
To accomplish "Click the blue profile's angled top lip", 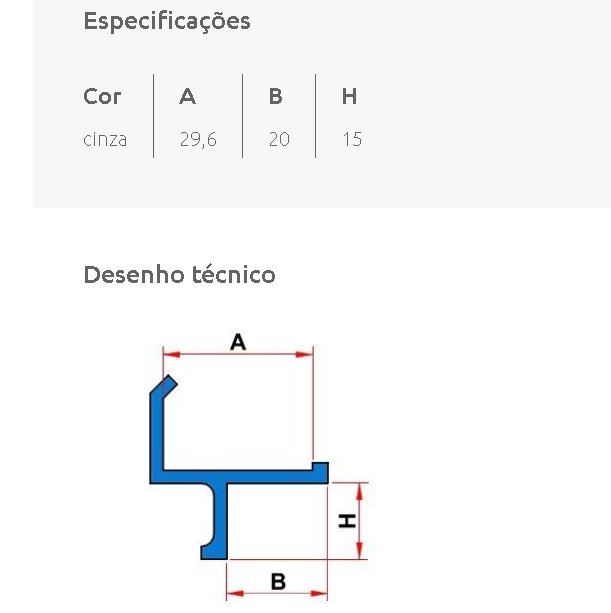I will [x=165, y=386].
